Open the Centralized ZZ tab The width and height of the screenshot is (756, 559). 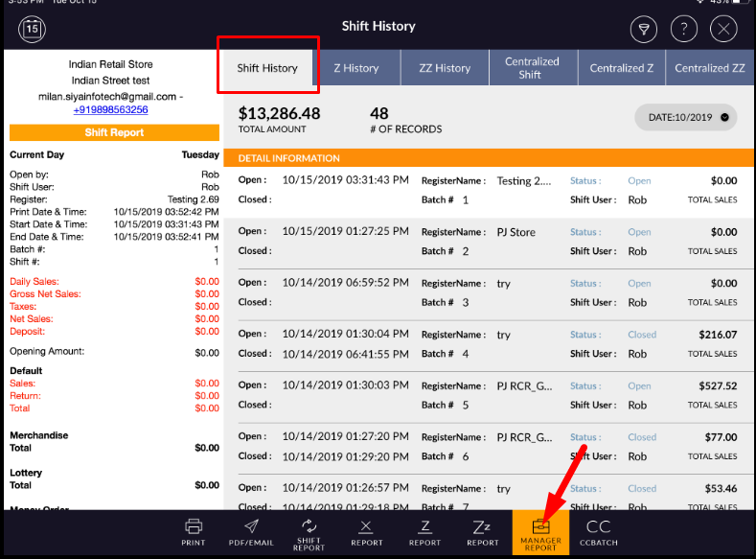coord(710,68)
